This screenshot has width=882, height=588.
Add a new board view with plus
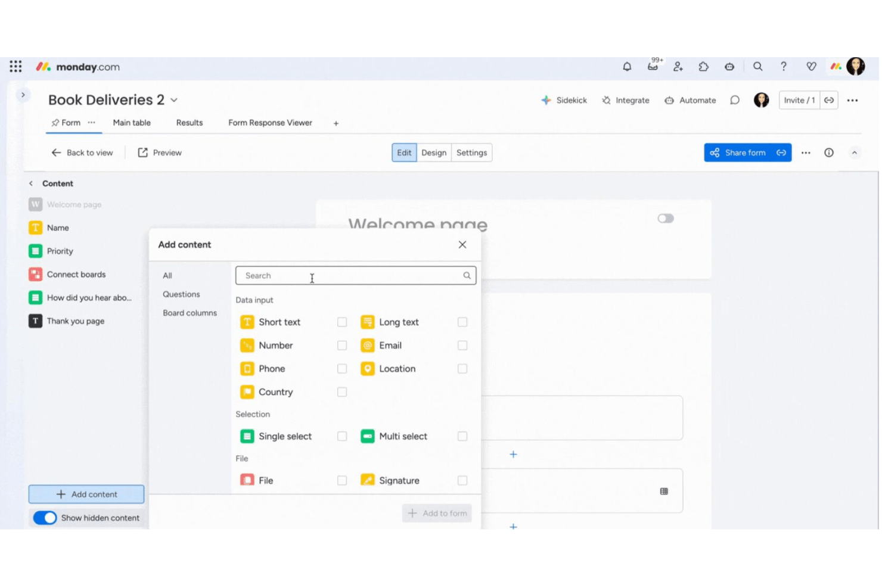(336, 123)
